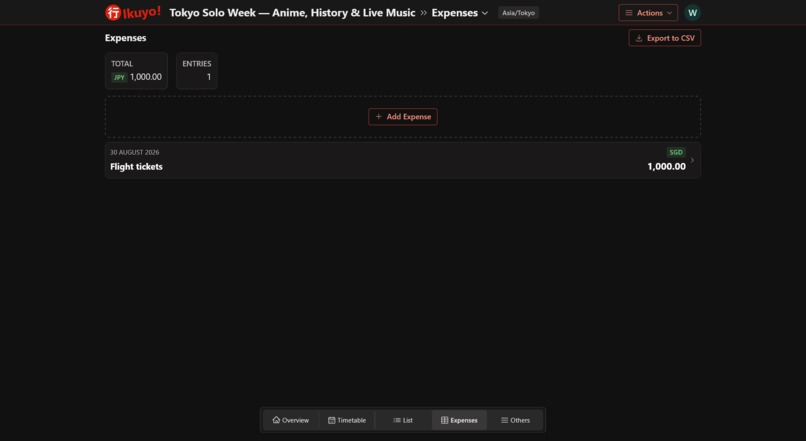Open the Actions menu
Image resolution: width=806 pixels, height=441 pixels.
pyautogui.click(x=648, y=13)
